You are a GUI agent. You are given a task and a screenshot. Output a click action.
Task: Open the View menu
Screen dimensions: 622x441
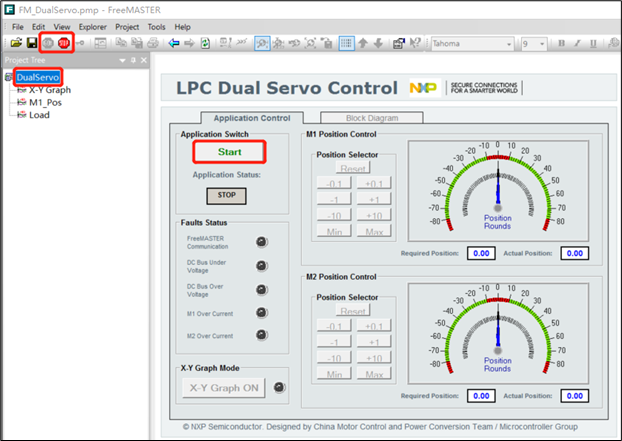pos(62,27)
